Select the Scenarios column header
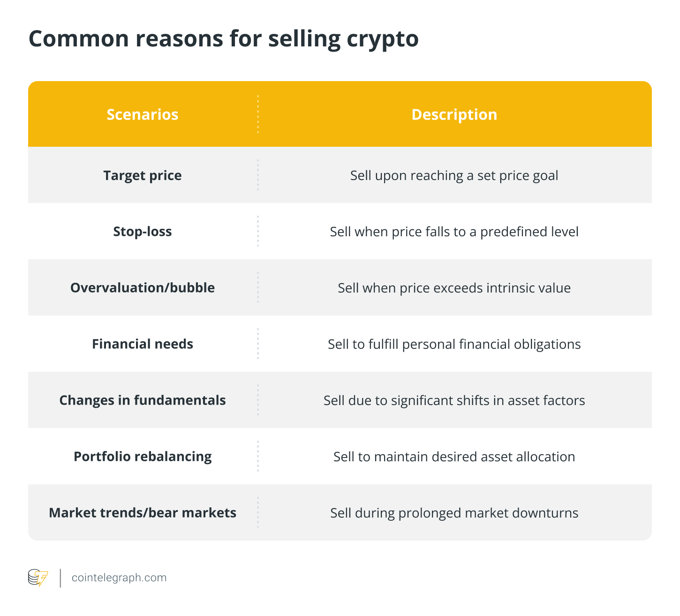The width and height of the screenshot is (680, 616). pos(143,114)
